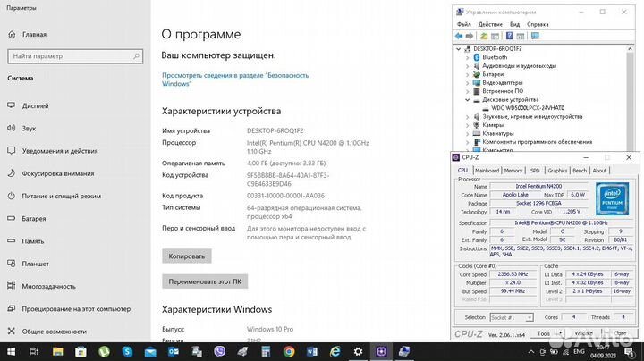Open Фокусировка внимания settings
The width and height of the screenshot is (644, 361).
[x=51, y=173]
